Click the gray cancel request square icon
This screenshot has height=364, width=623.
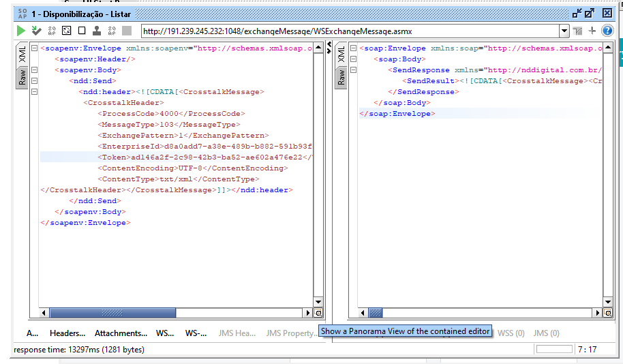tap(127, 31)
